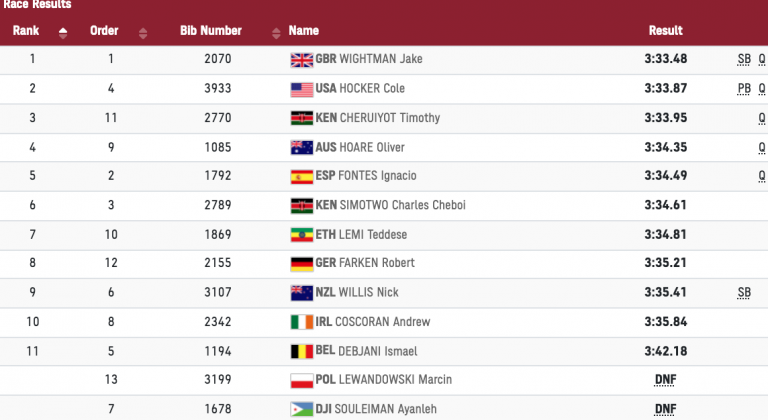This screenshot has width=768, height=420.
Task: Toggle sort arrows beside the Order header
Action: (x=142, y=32)
